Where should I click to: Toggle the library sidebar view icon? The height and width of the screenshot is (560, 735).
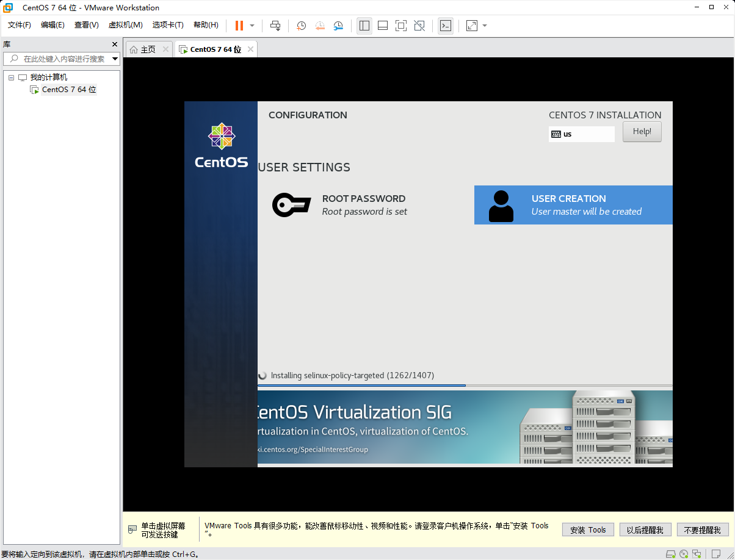[x=364, y=26]
